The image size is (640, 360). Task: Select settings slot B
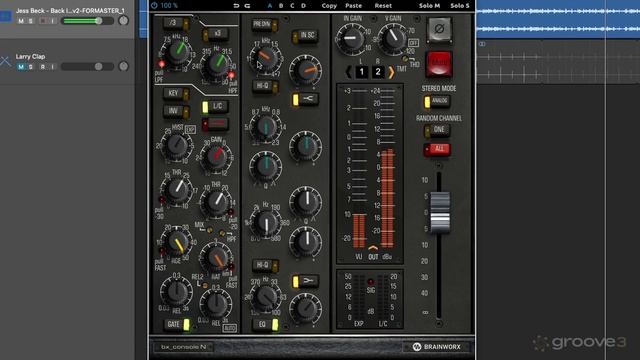click(x=281, y=6)
